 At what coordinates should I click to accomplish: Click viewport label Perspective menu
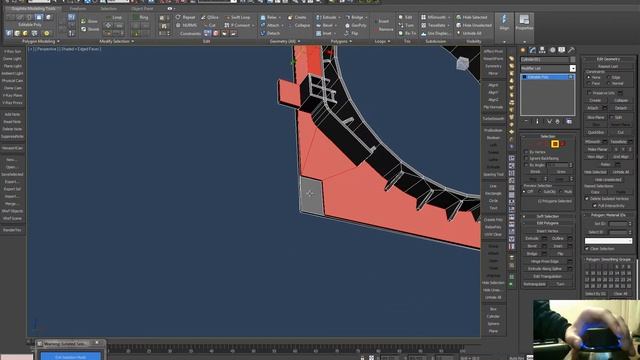pos(47,49)
